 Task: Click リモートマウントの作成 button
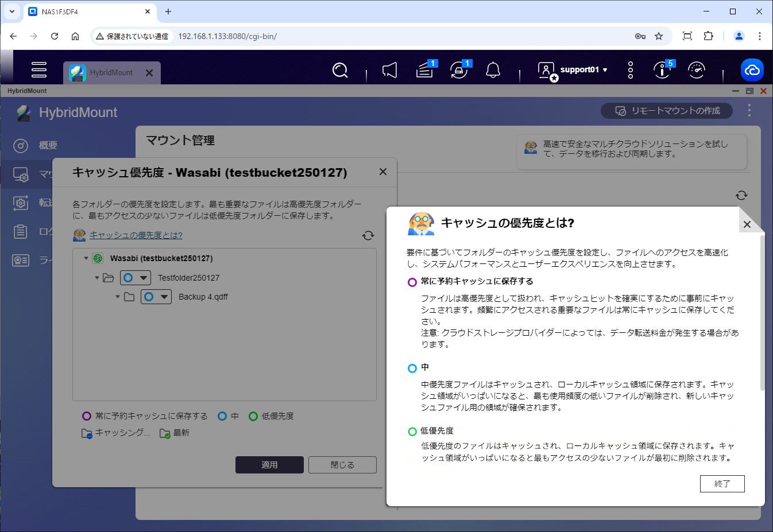(x=667, y=111)
